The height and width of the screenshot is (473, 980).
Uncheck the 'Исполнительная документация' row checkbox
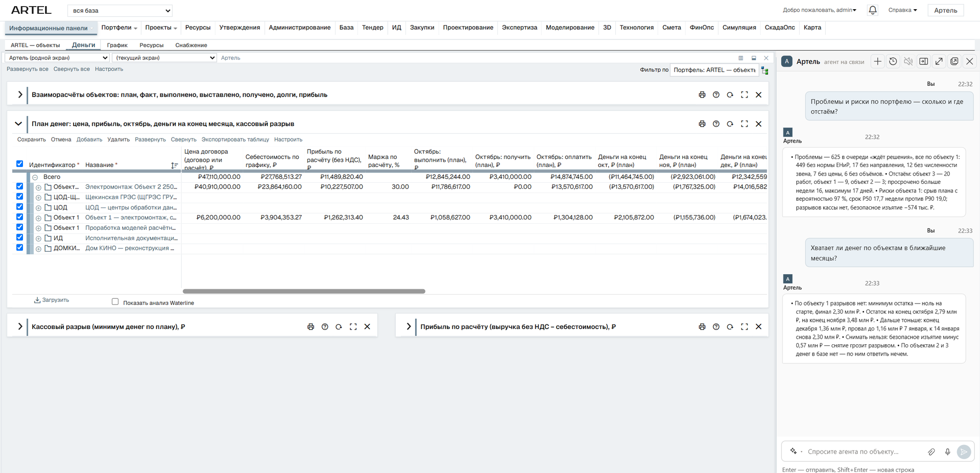tap(19, 238)
